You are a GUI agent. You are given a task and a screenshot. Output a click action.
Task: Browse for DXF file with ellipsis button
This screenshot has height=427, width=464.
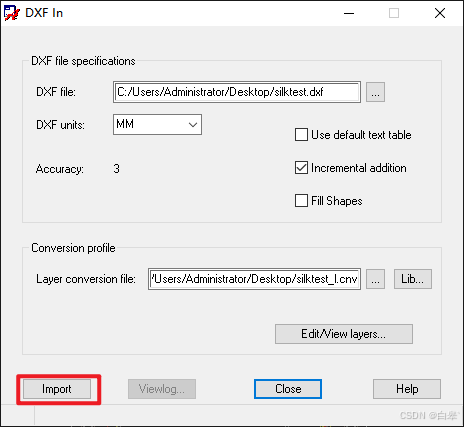tap(375, 92)
